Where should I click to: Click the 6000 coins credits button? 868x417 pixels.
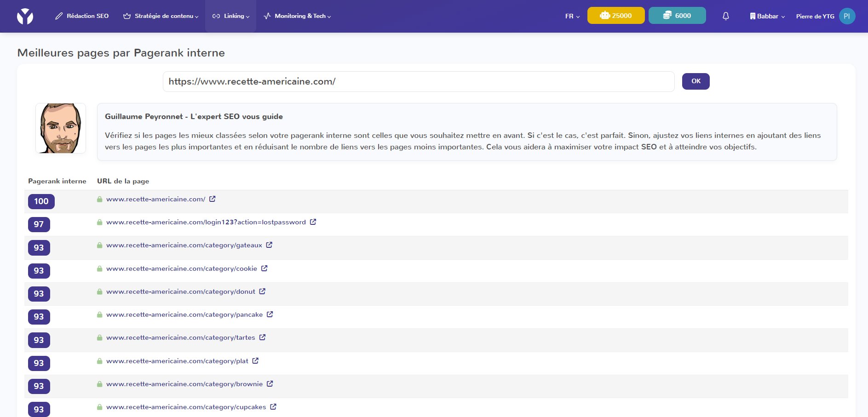click(x=677, y=16)
